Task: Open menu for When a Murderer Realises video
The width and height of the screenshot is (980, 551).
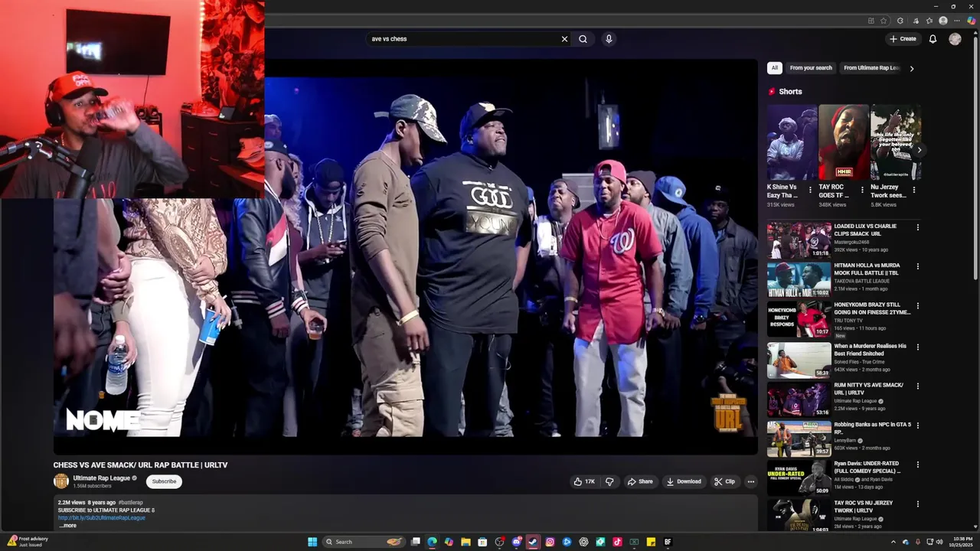Action: pyautogui.click(x=917, y=347)
